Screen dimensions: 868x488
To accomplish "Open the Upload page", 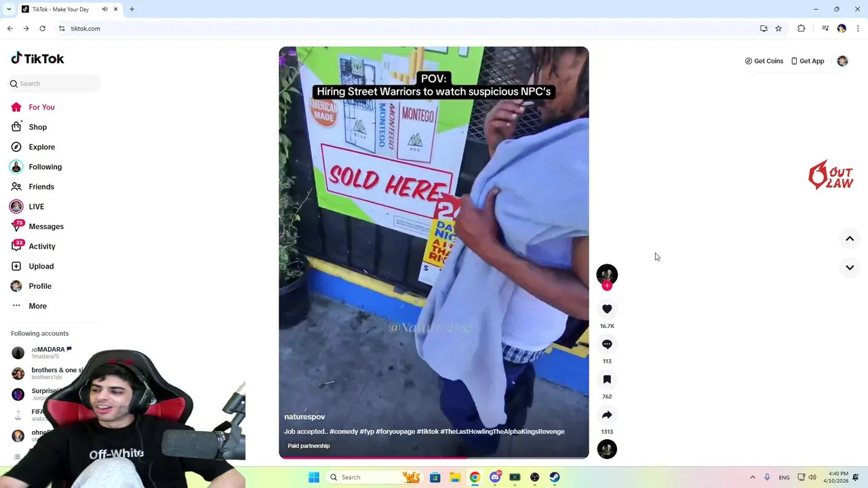I will coord(41,266).
